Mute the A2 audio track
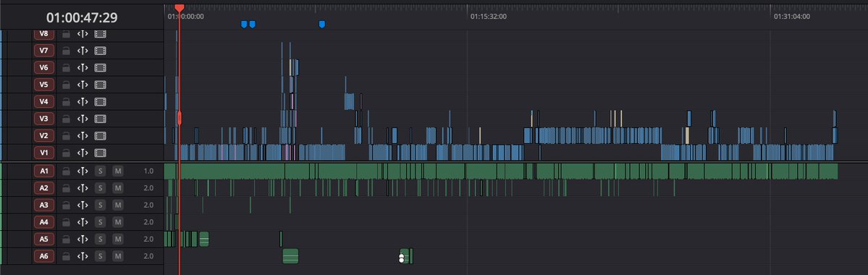This screenshot has height=275, width=868. (118, 188)
